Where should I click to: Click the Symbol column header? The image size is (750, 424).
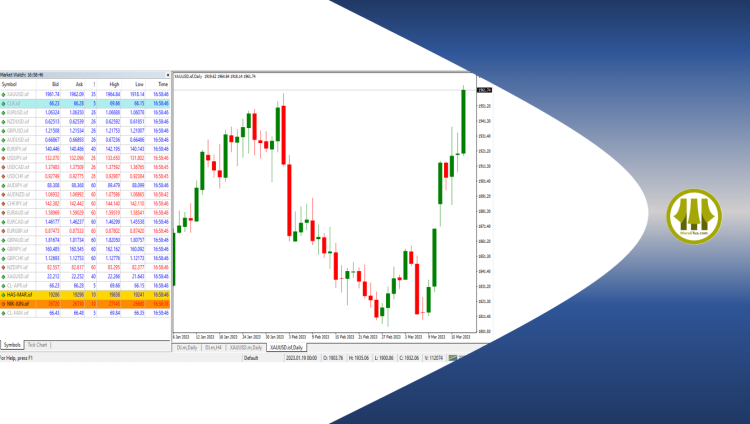coord(10,84)
